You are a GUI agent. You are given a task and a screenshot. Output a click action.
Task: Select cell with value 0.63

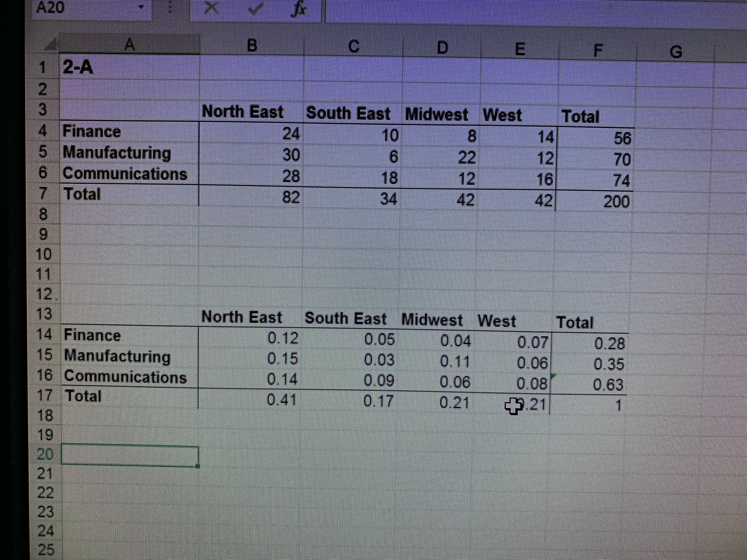[x=590, y=385]
